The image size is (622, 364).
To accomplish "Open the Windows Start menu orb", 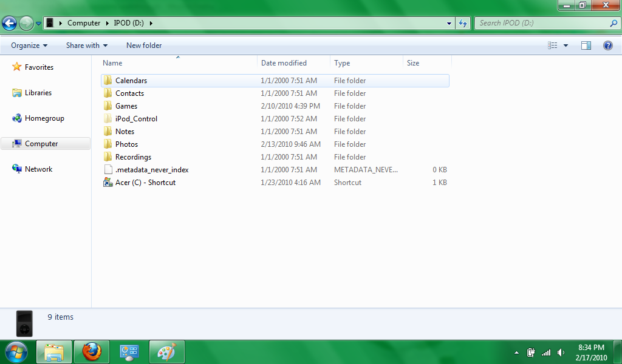I will pyautogui.click(x=16, y=352).
